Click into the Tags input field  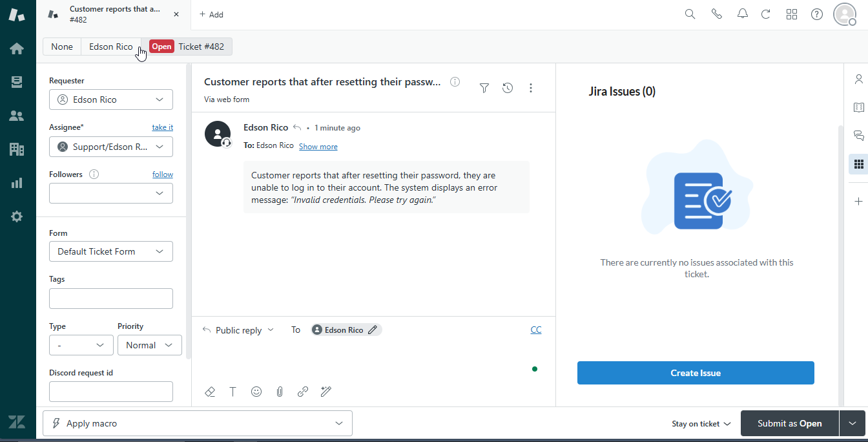(111, 299)
